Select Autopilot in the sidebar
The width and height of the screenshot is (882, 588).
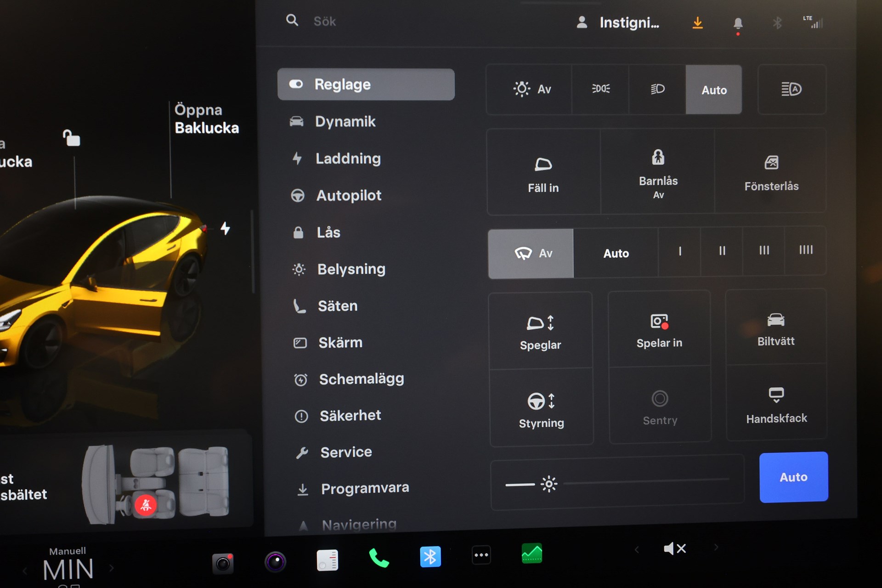pyautogui.click(x=348, y=195)
